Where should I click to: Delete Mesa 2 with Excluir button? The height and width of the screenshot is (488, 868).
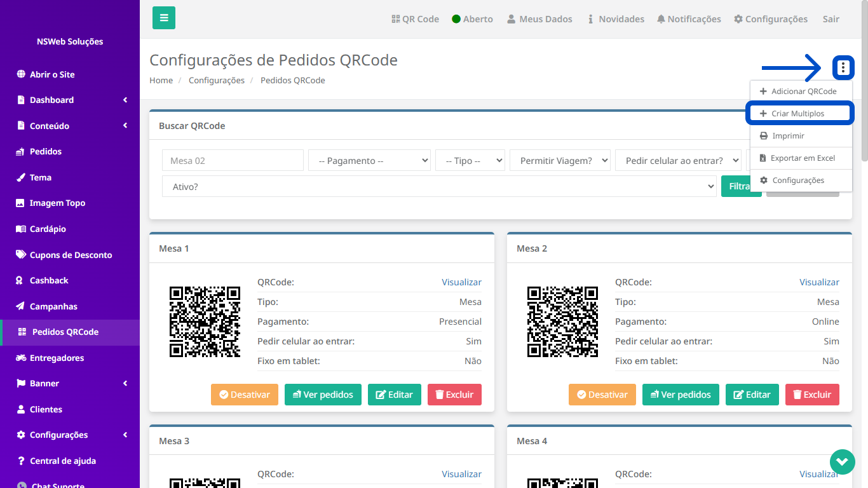812,395
